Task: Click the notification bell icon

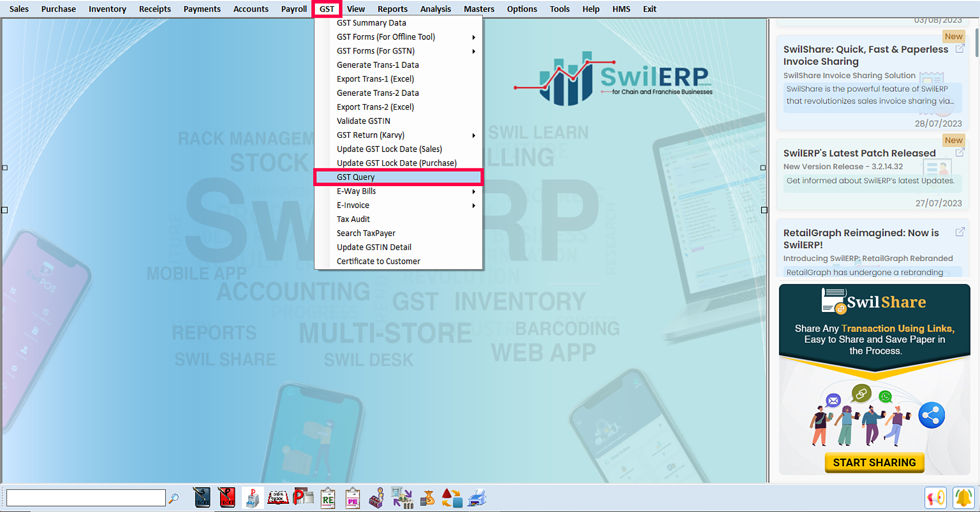Action: pyautogui.click(x=964, y=498)
